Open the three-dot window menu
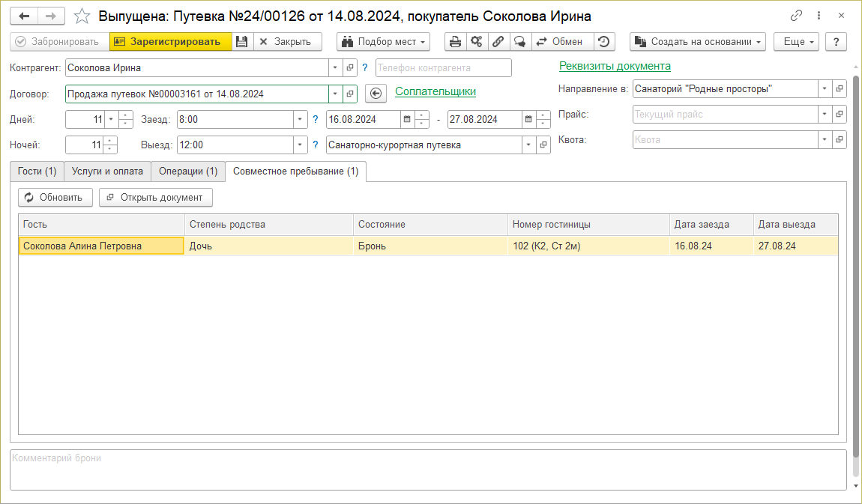This screenshot has width=862, height=504. point(819,16)
